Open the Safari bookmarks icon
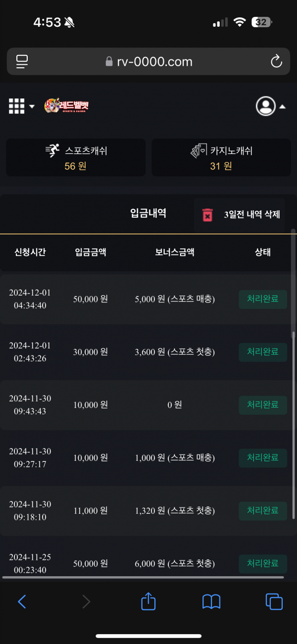297x644 pixels. [211, 601]
